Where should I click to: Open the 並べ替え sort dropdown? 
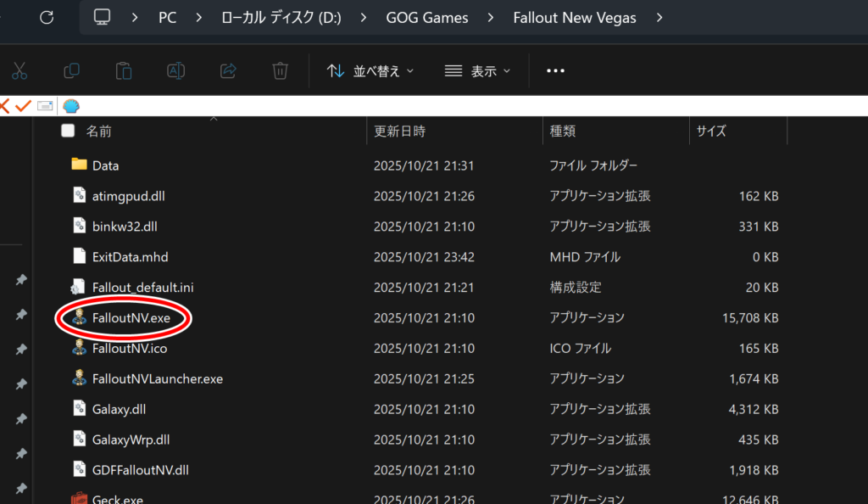pyautogui.click(x=370, y=71)
